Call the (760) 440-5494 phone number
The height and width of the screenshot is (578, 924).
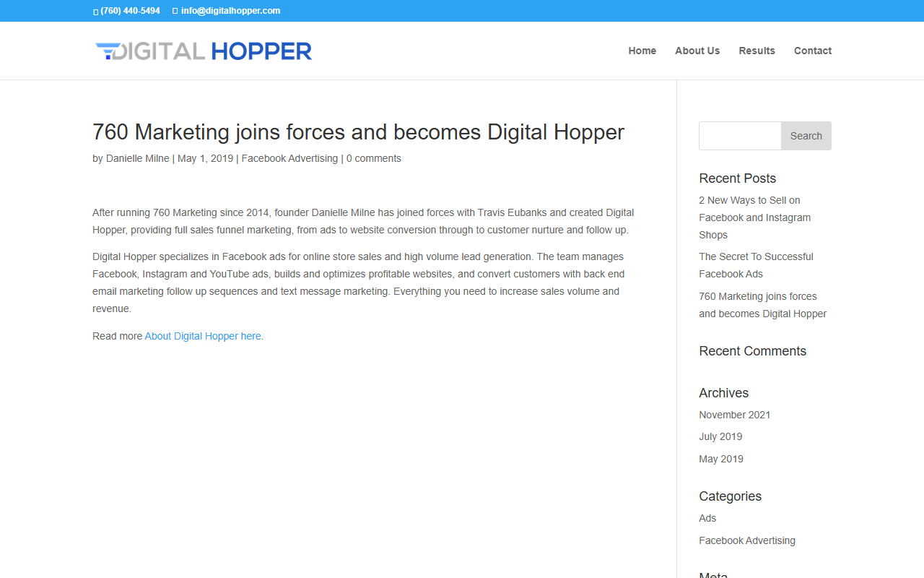pos(131,11)
